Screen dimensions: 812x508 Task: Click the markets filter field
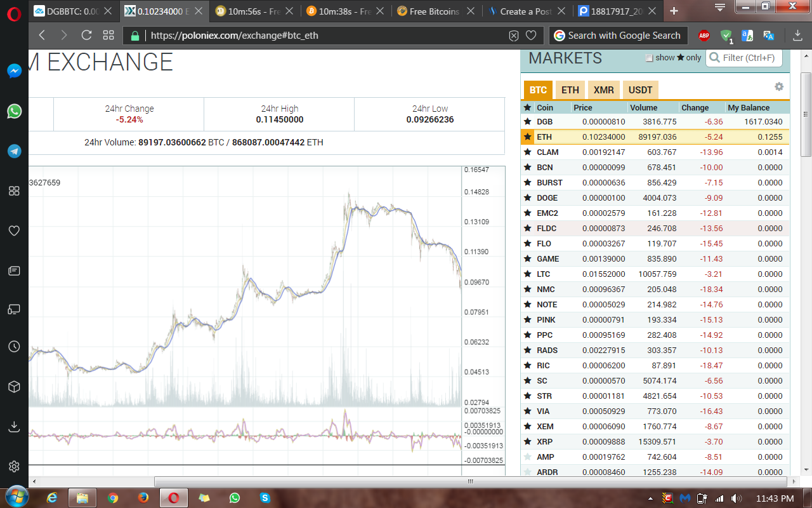[744, 58]
